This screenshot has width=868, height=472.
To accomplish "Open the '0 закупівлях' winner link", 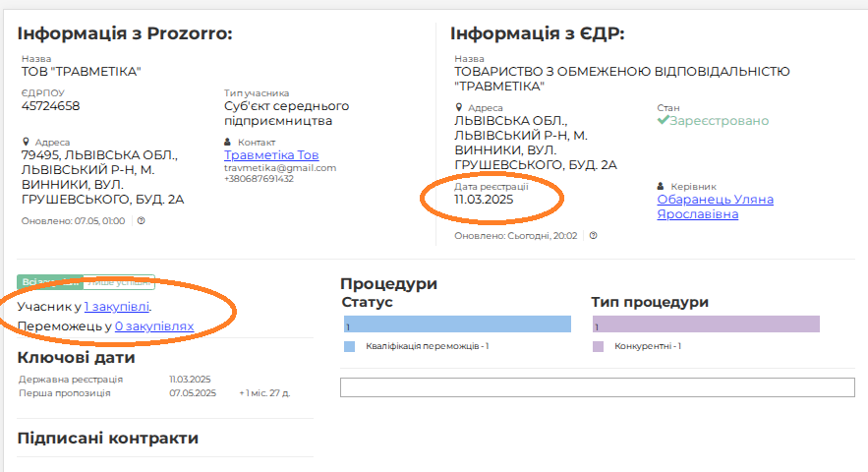I will pos(154,325).
